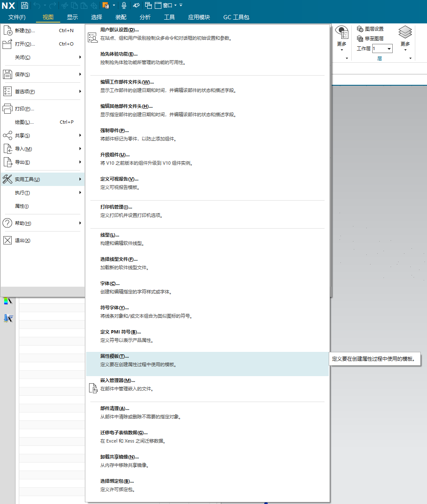Open the 文件(F) file menu button
The image size is (427, 504).
[x=17, y=17]
